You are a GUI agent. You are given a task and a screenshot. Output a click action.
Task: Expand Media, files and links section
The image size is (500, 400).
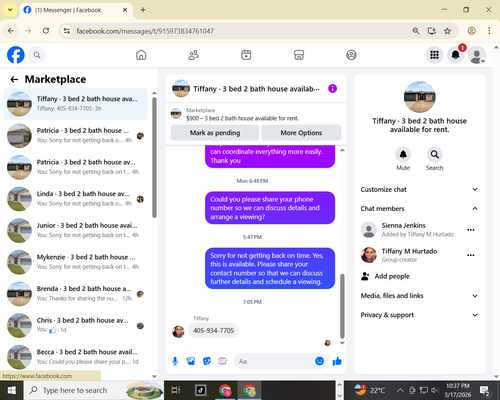[x=419, y=296]
